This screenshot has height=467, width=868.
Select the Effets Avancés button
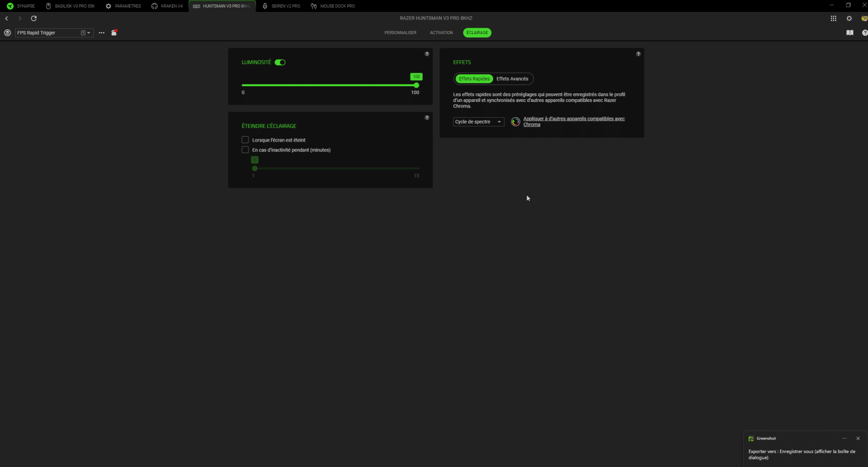(512, 79)
